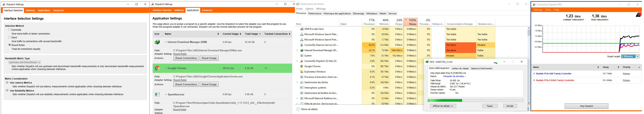
Task: Click the Connectify Daemon Service process icon
Action: click(302, 45)
